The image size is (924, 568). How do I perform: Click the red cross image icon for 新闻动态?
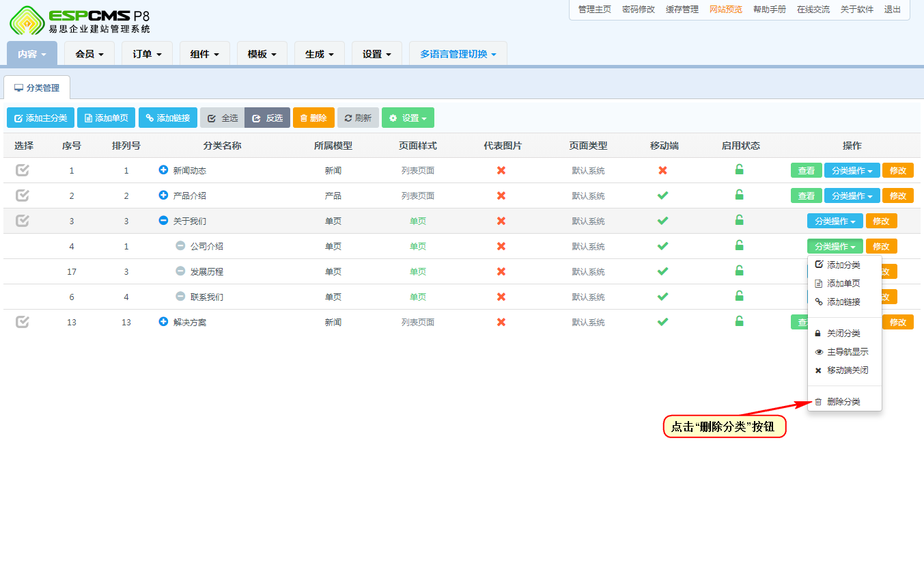coord(501,170)
